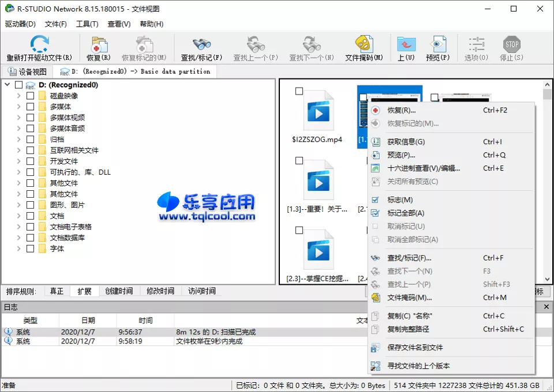Expand the 字体 folder node

[18, 249]
